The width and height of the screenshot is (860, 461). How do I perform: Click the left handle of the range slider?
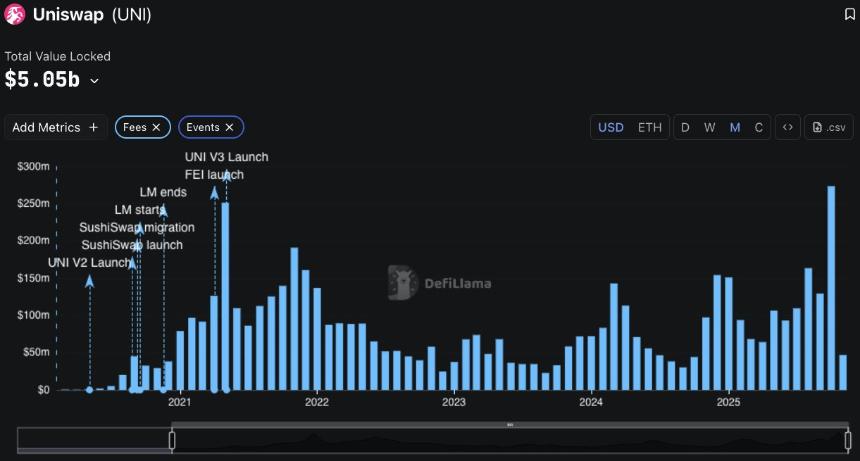click(x=172, y=440)
